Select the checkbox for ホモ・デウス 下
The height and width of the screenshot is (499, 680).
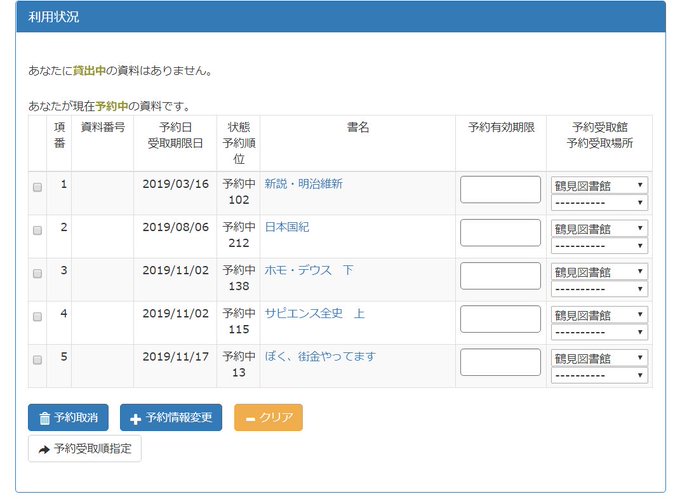click(37, 274)
